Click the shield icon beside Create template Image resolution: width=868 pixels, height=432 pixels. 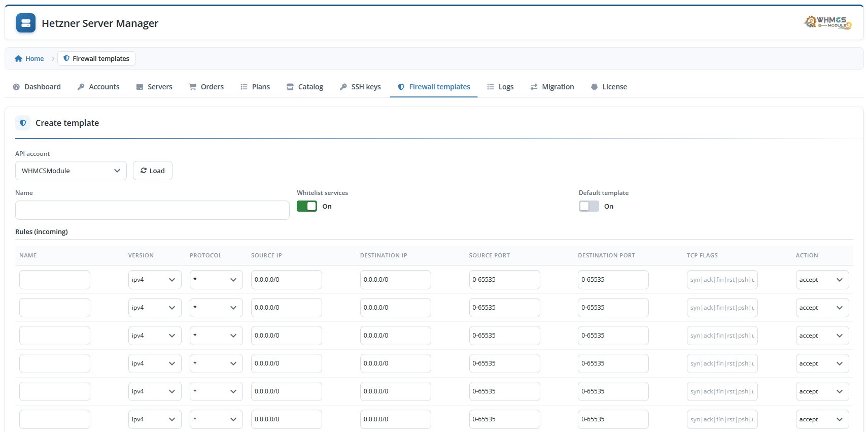point(23,123)
